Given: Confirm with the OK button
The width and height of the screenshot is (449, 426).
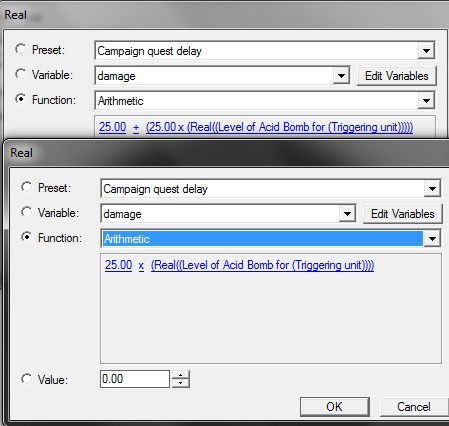Looking at the screenshot, I should pyautogui.click(x=335, y=407).
